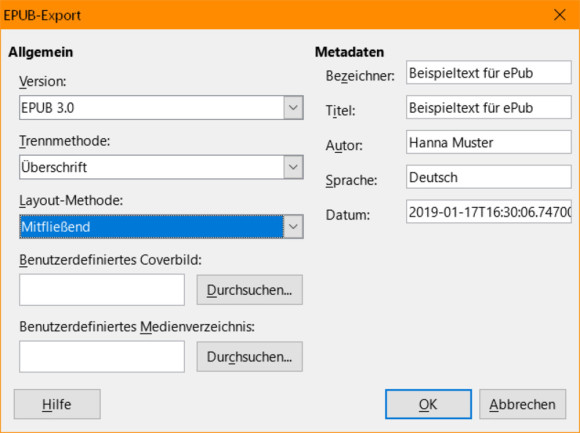Browse for a custom media directory
Viewport: 580px width, 433px height.
[250, 356]
